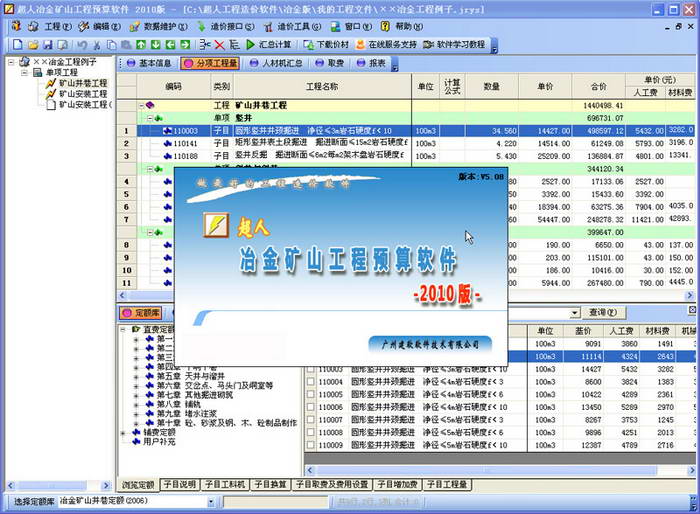
Task: Click the save disk icon
Action: [x=48, y=44]
